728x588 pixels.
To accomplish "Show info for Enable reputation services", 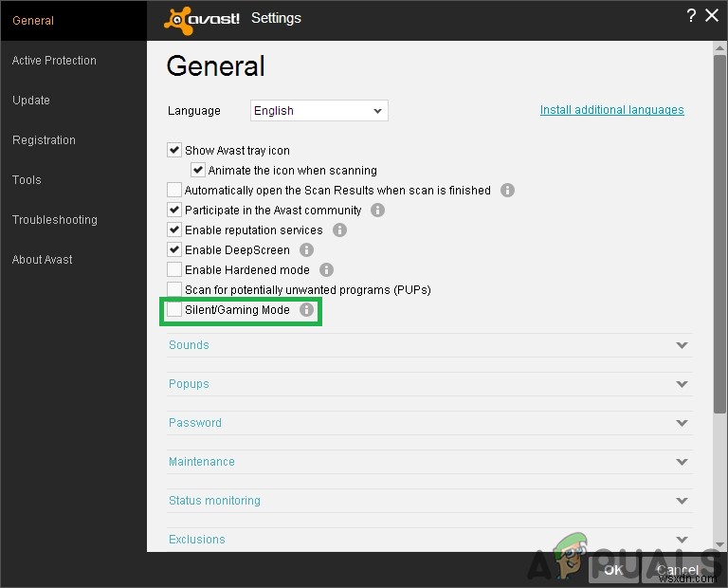I will (x=339, y=230).
